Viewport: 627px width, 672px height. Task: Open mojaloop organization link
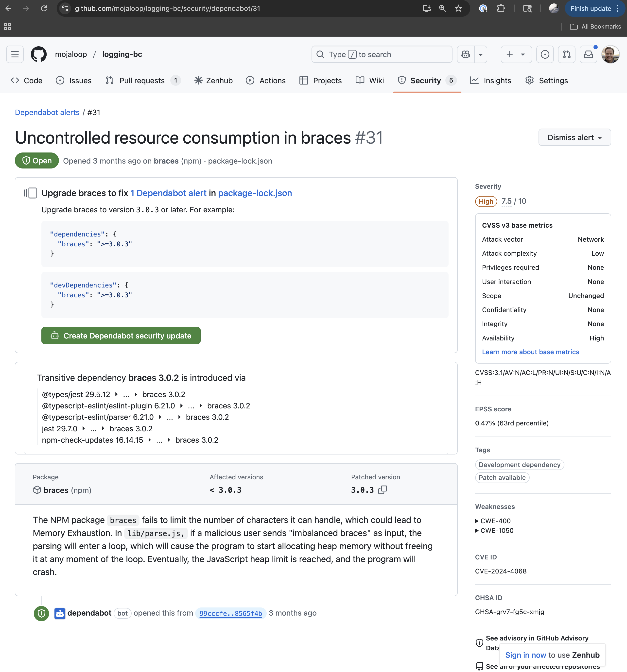[x=71, y=54]
